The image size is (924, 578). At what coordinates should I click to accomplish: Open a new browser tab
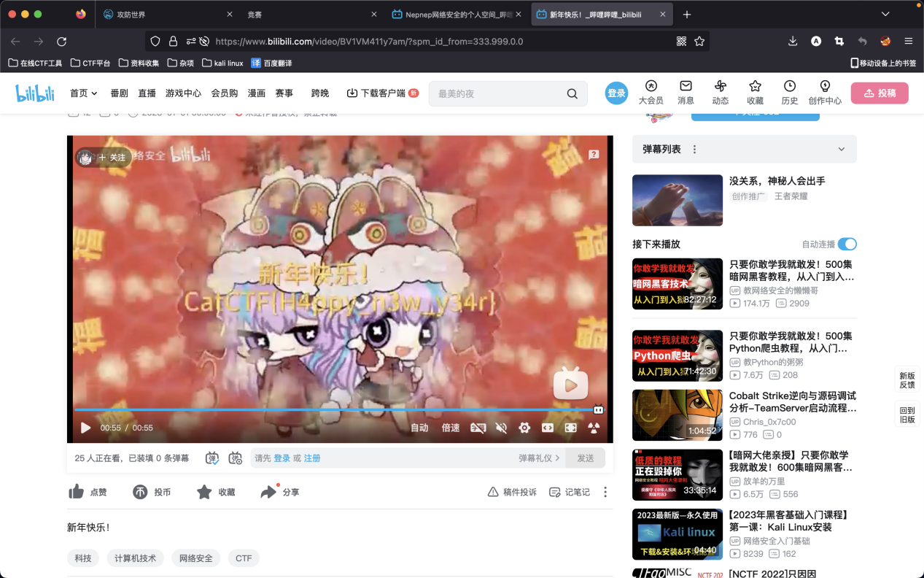pyautogui.click(x=686, y=15)
